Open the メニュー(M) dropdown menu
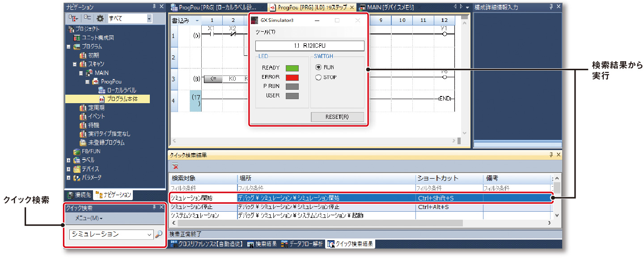The width and height of the screenshot is (644, 259). [89, 218]
